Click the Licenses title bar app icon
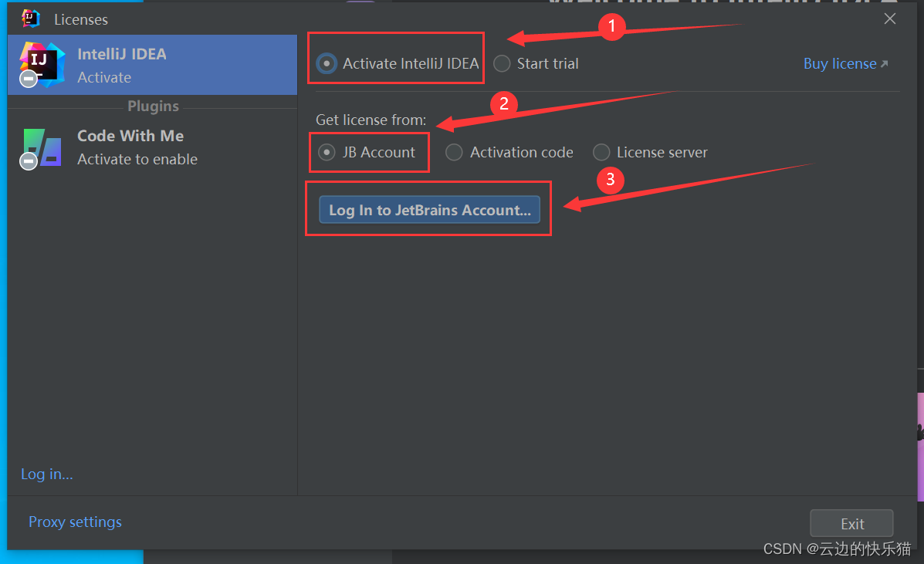 pyautogui.click(x=31, y=19)
